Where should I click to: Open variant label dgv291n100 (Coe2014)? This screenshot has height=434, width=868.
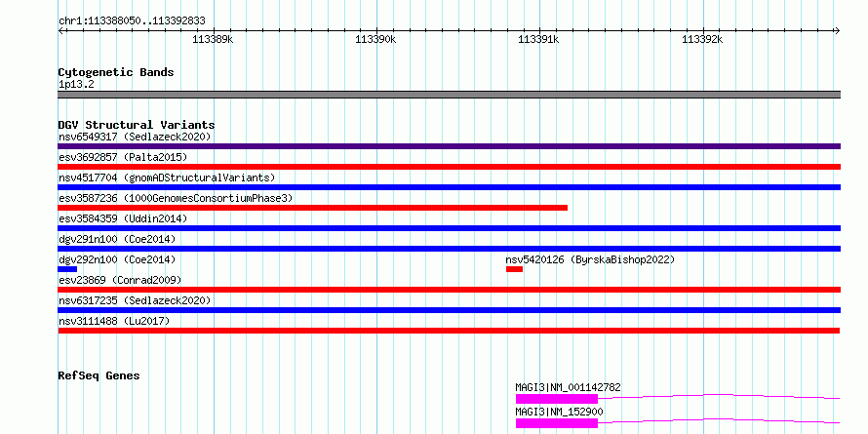(x=117, y=239)
